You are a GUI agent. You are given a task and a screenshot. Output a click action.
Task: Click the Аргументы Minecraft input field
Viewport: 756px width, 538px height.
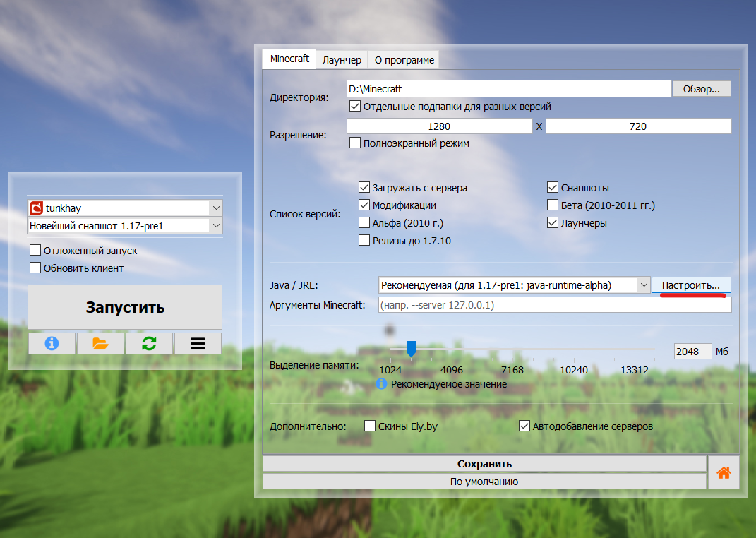[x=555, y=305]
